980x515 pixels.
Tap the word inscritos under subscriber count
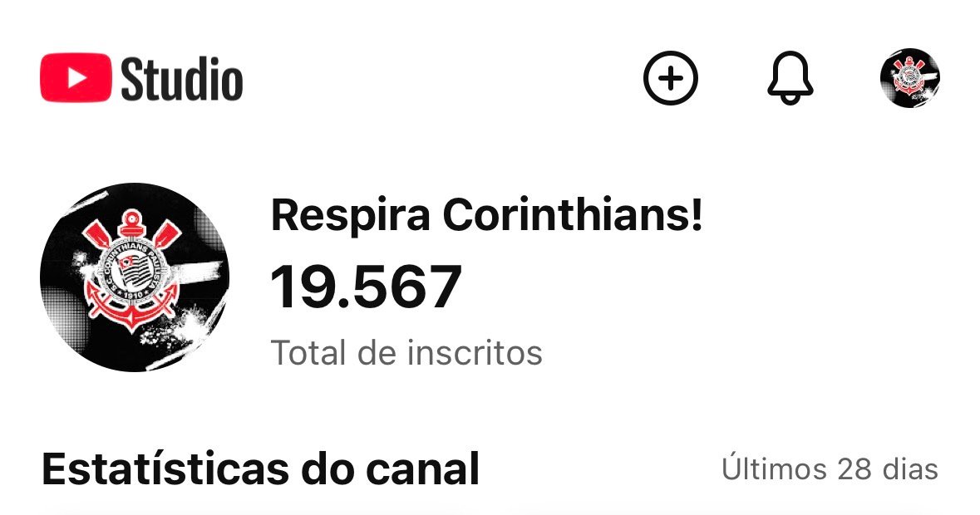(475, 353)
